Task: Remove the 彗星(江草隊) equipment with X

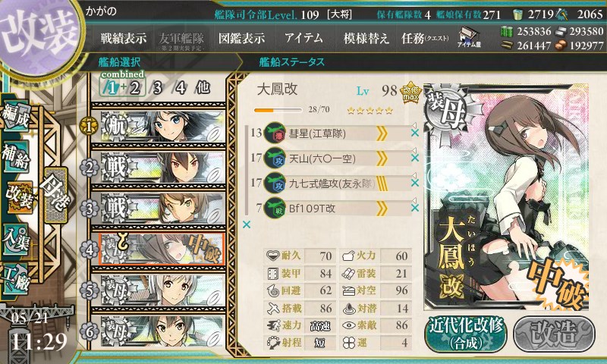Action: (x=414, y=133)
